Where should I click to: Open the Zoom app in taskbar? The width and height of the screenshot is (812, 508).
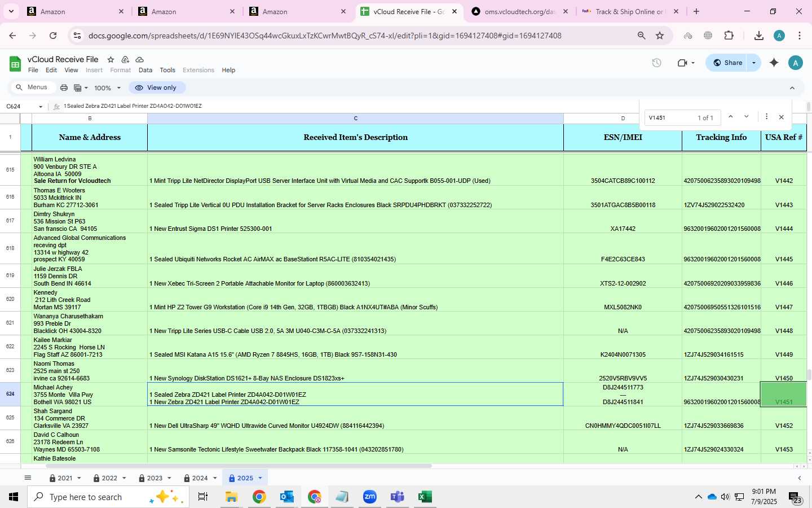(370, 497)
